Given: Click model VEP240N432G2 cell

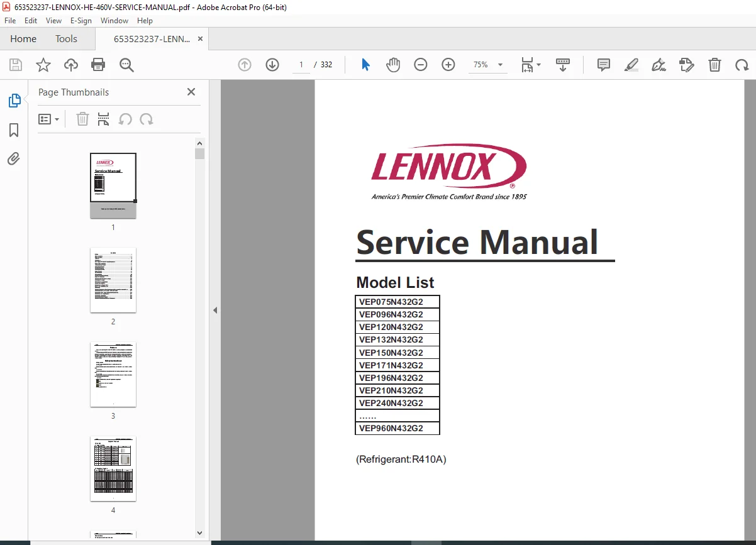Looking at the screenshot, I should pyautogui.click(x=397, y=403).
